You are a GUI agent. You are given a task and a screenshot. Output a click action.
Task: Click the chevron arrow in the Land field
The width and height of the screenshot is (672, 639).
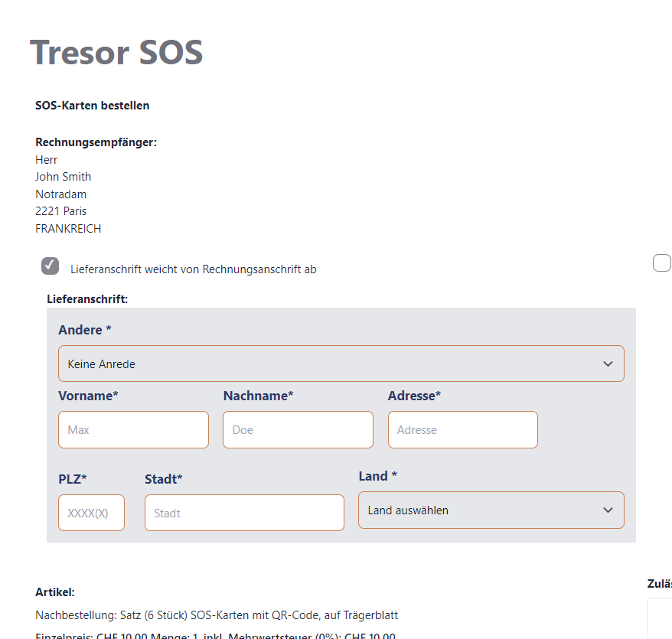(608, 510)
